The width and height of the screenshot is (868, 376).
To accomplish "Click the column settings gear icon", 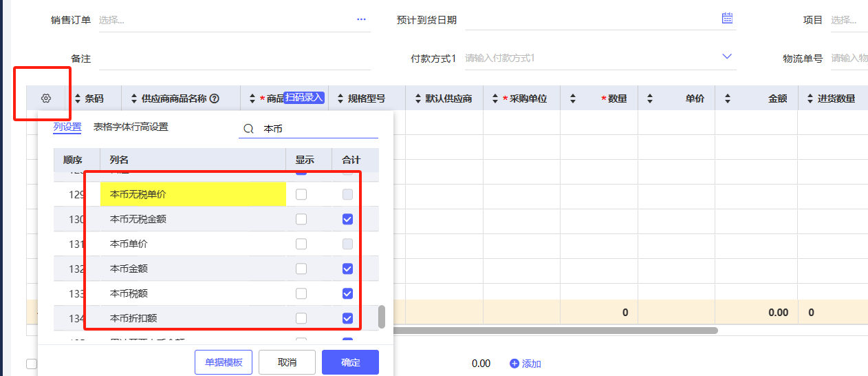I will pyautogui.click(x=46, y=98).
